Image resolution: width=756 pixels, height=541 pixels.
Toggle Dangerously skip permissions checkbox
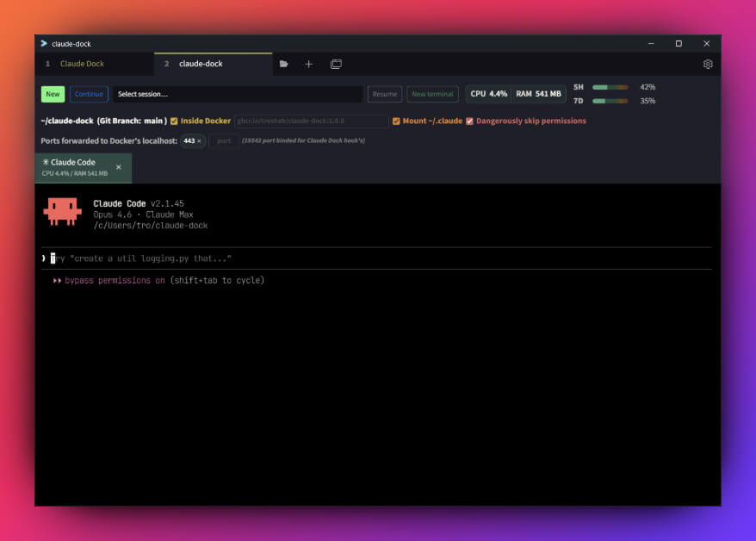point(469,121)
